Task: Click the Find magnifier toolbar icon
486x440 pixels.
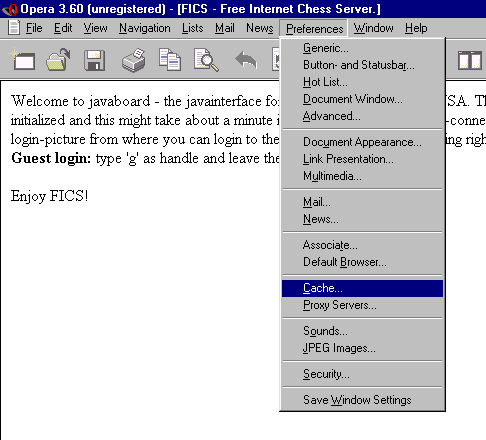Action: pos(206,60)
